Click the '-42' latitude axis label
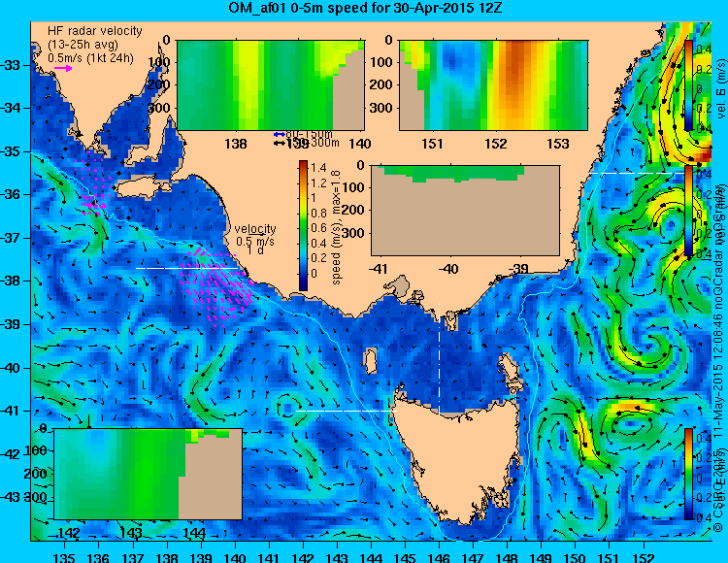The height and width of the screenshot is (563, 728). coord(11,454)
